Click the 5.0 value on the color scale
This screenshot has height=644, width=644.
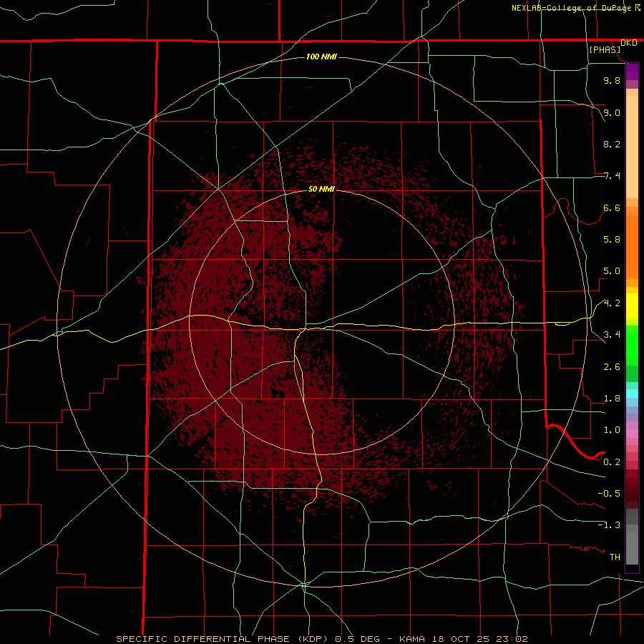(612, 271)
